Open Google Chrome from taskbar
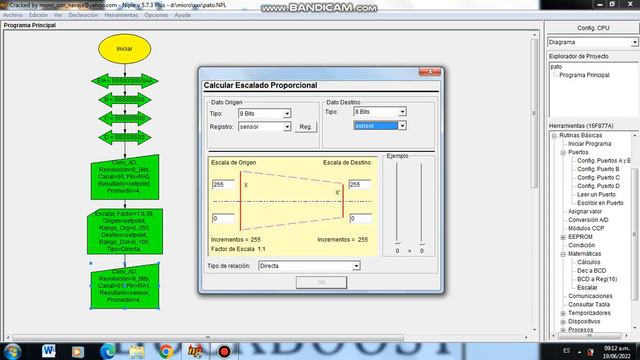The height and width of the screenshot is (360, 640). (166, 351)
